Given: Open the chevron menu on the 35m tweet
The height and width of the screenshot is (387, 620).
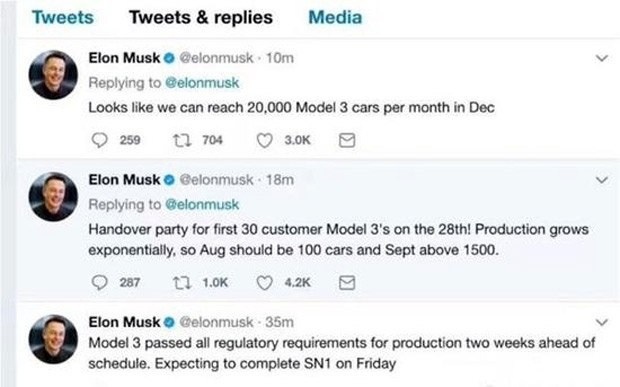Looking at the screenshot, I should tap(601, 322).
